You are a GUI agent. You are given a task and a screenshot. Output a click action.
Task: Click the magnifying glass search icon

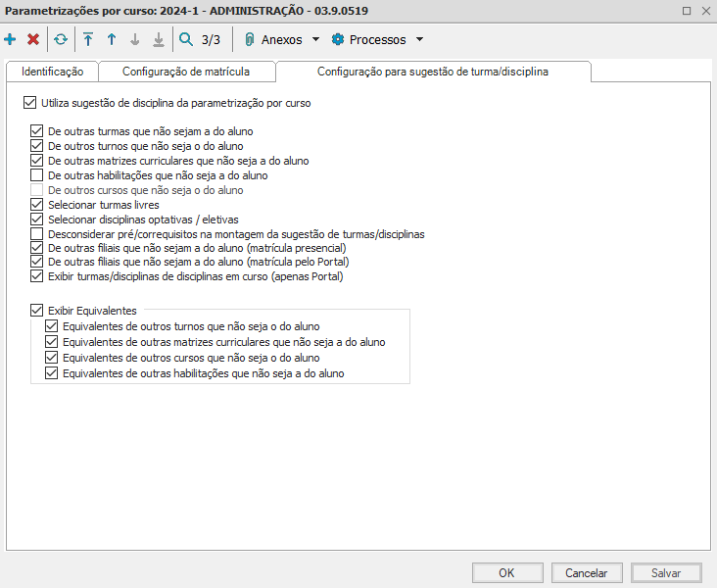(185, 40)
